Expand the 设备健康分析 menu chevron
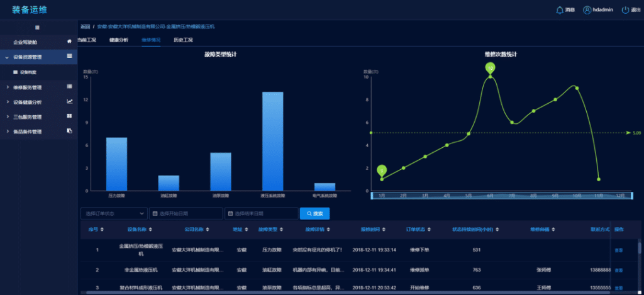Screen dimensions: 644x295 (x=7, y=103)
